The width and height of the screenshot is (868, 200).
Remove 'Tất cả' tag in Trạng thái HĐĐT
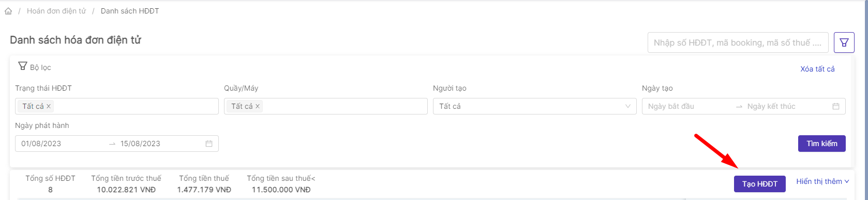[49, 106]
